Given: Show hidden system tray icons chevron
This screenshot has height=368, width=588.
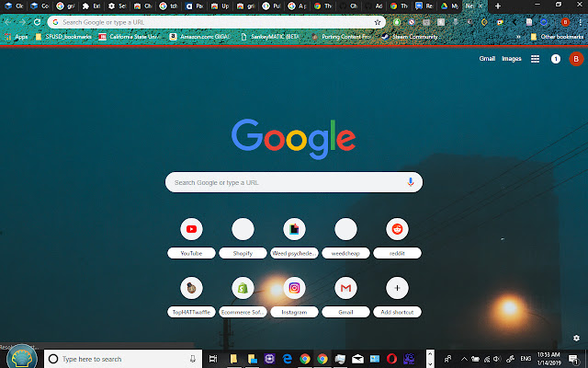Looking at the screenshot, I should (464, 359).
